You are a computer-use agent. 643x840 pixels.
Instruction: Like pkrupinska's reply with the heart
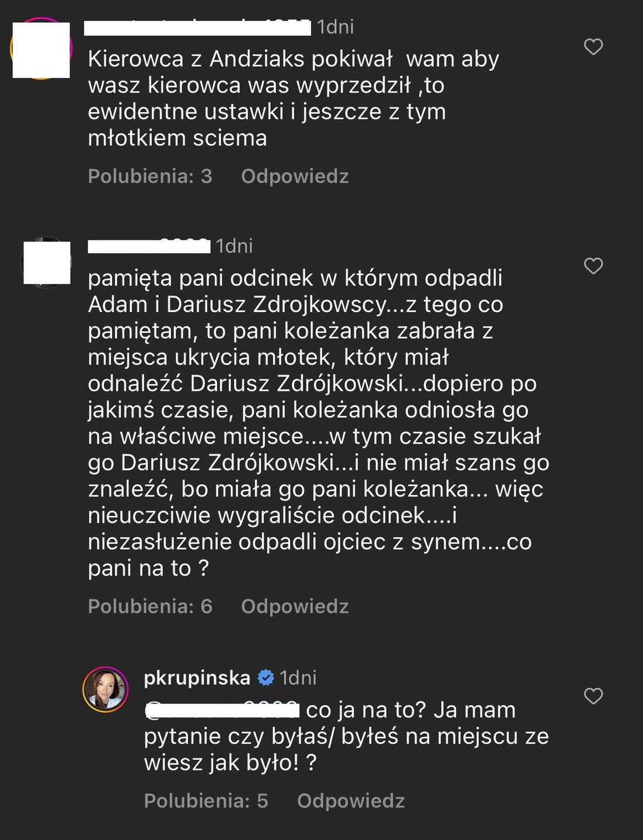593,695
